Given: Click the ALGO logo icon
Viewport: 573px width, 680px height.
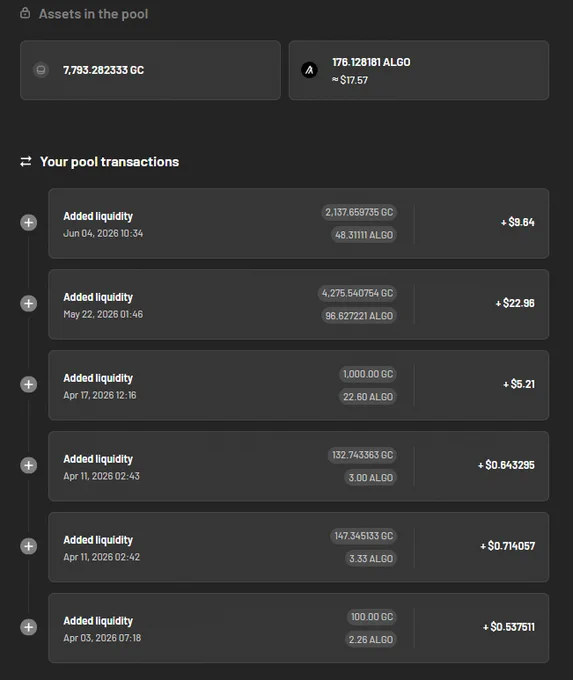Looking at the screenshot, I should tap(309, 70).
